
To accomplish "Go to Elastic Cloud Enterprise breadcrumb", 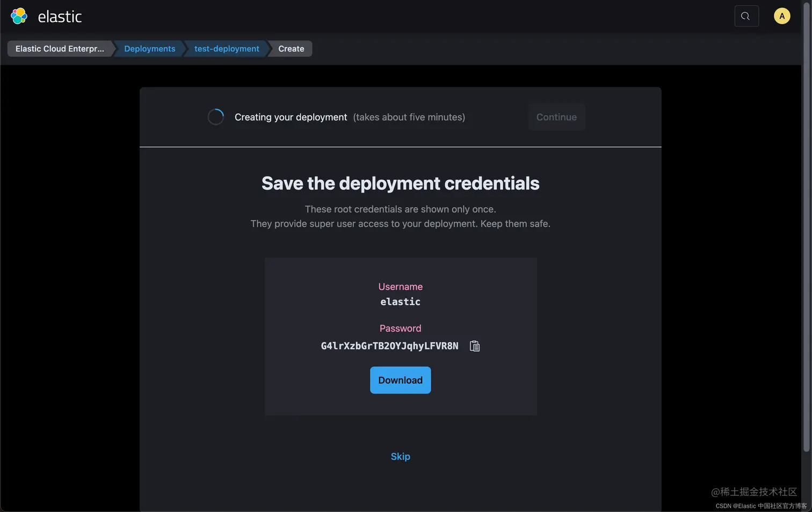I will pos(60,49).
